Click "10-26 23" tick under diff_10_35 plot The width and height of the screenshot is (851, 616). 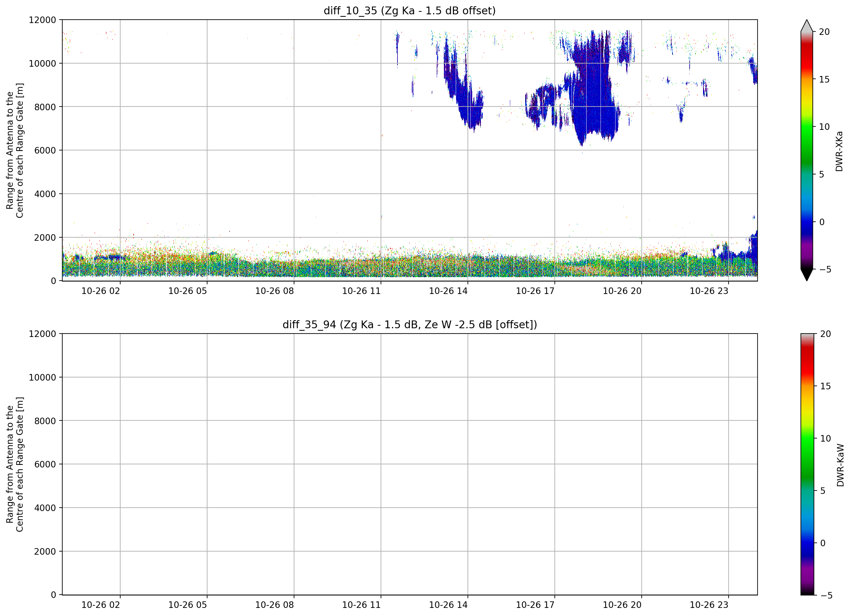pos(709,291)
